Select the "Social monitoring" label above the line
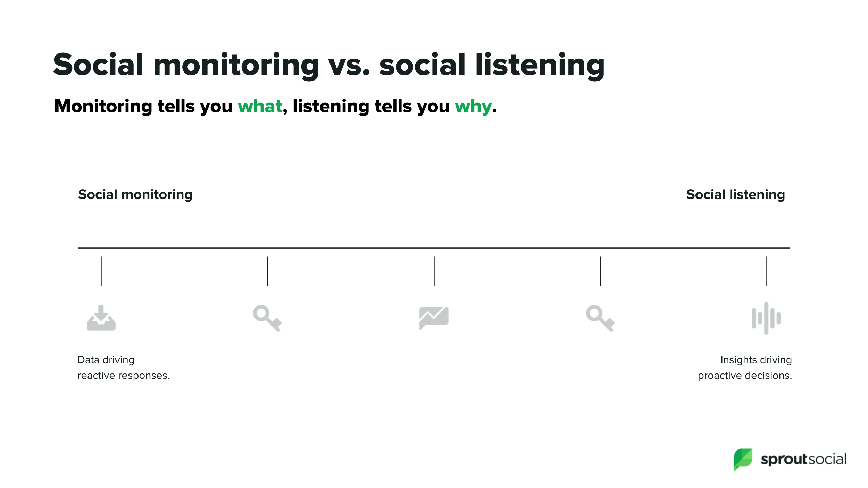This screenshot has width=868, height=488. pyautogui.click(x=135, y=195)
